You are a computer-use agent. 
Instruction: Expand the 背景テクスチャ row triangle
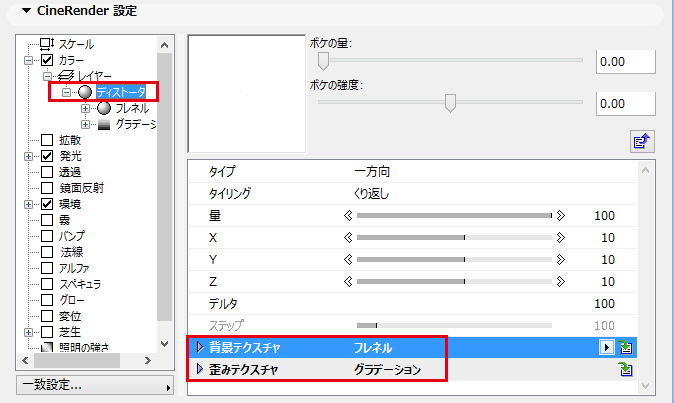pos(200,347)
